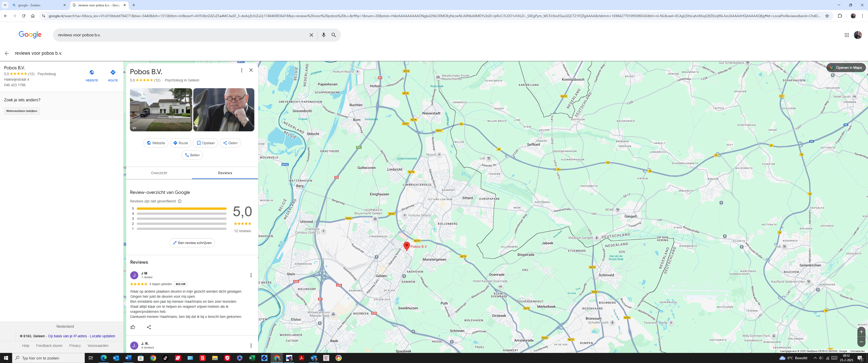Close the Pobos B.V. detail panel

(x=251, y=70)
